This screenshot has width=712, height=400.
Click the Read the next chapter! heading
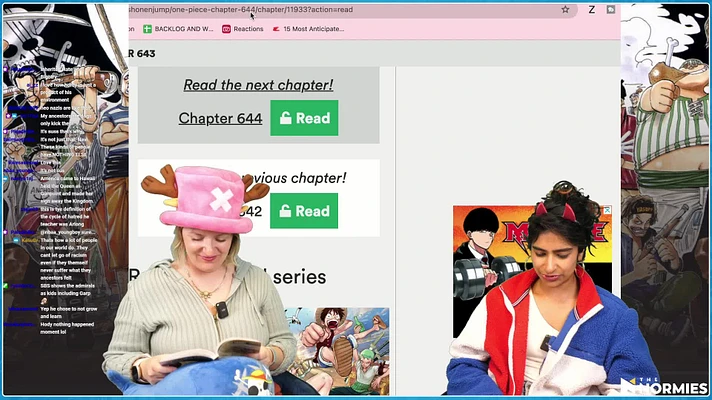click(x=258, y=85)
